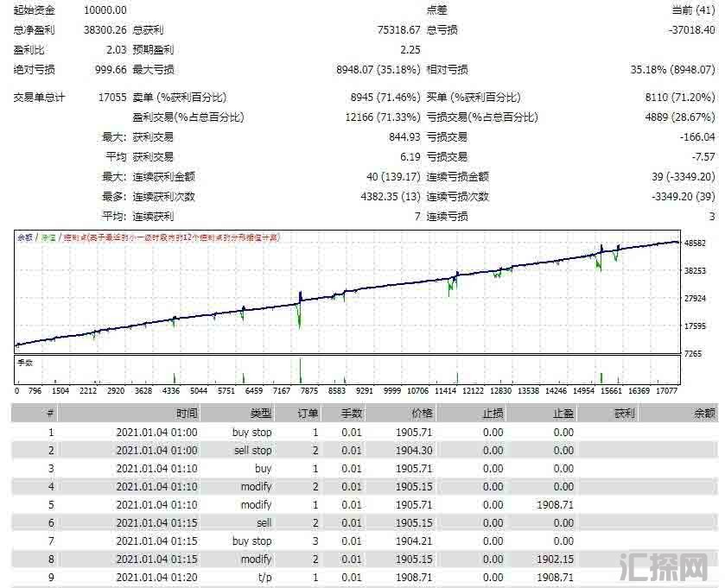Click the 手数 volume panel label
This screenshot has height=588, width=725.
pyautogui.click(x=25, y=363)
